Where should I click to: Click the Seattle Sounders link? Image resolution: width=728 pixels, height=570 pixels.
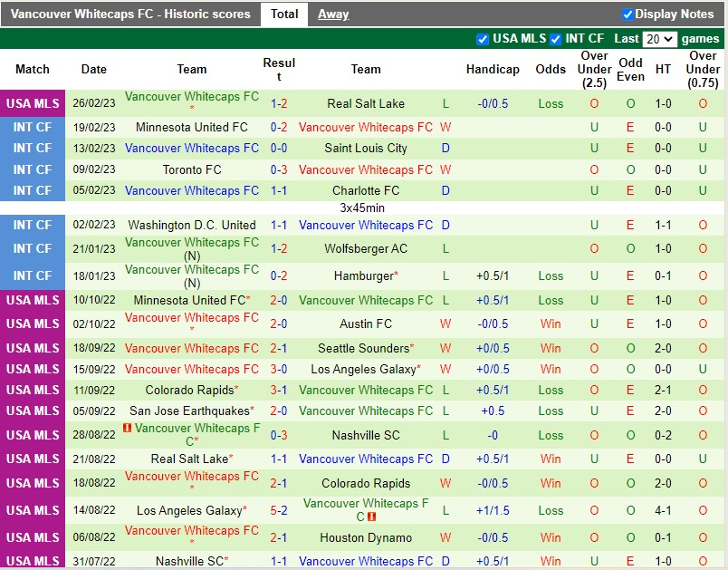pos(364,348)
